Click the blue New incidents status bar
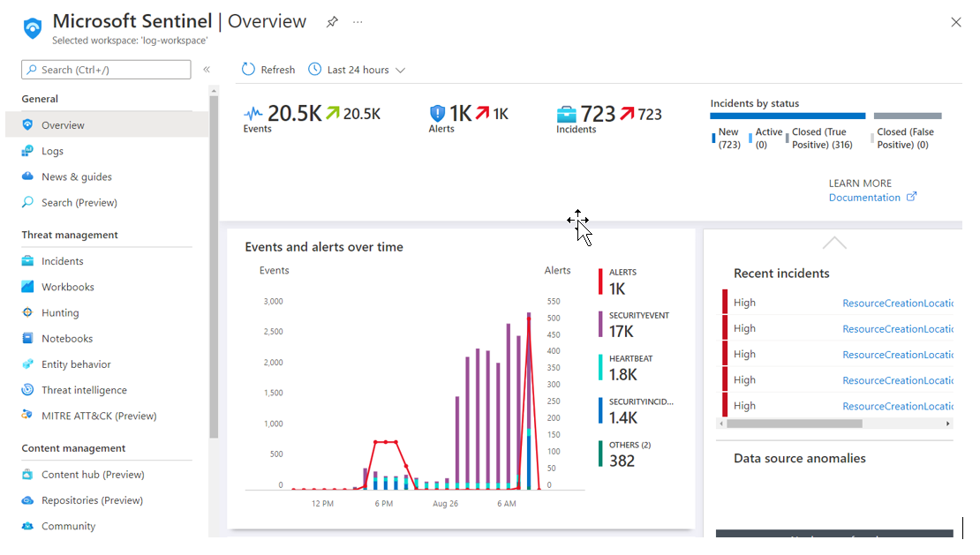 788,116
